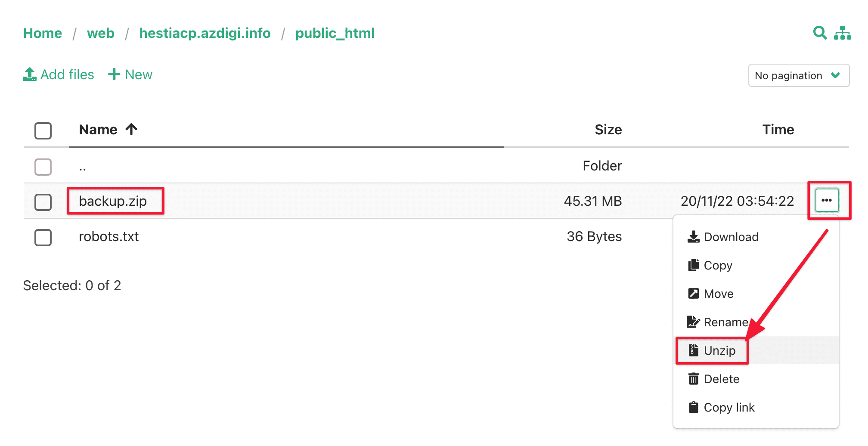Open the search icon
This screenshot has width=868, height=446.
pyautogui.click(x=820, y=33)
